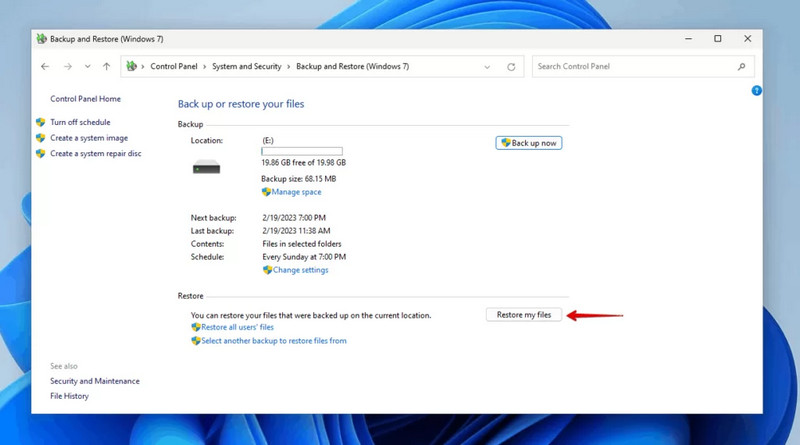Screen dimensions: 800x445
Task: Open the blue Help icon
Action: click(756, 91)
